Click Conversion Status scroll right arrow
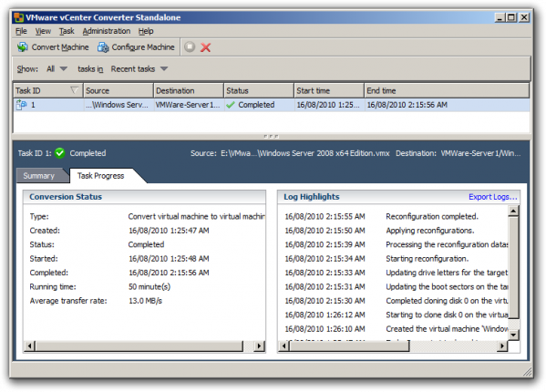The height and width of the screenshot is (392, 546). pos(259,346)
